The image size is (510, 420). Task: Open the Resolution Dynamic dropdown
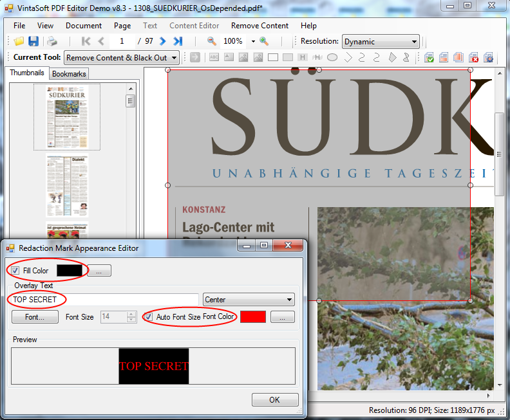[381, 42]
